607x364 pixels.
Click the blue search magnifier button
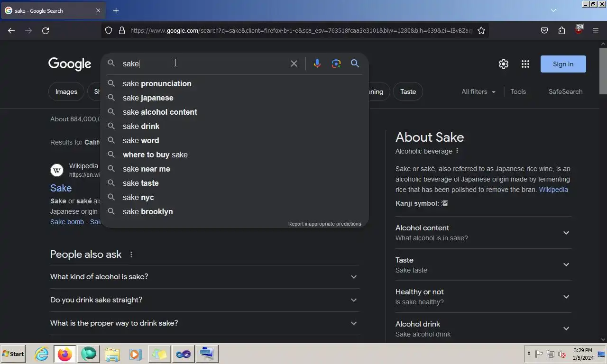pos(355,64)
